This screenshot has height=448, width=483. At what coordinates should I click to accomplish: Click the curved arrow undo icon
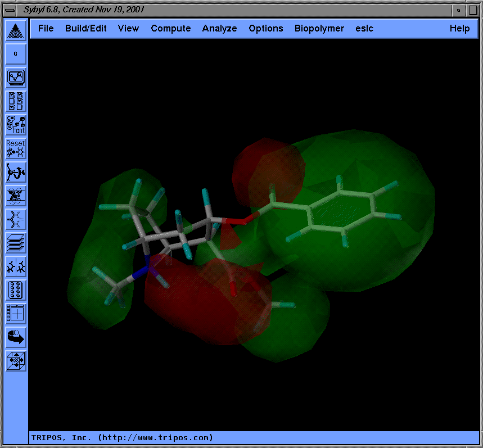15,337
